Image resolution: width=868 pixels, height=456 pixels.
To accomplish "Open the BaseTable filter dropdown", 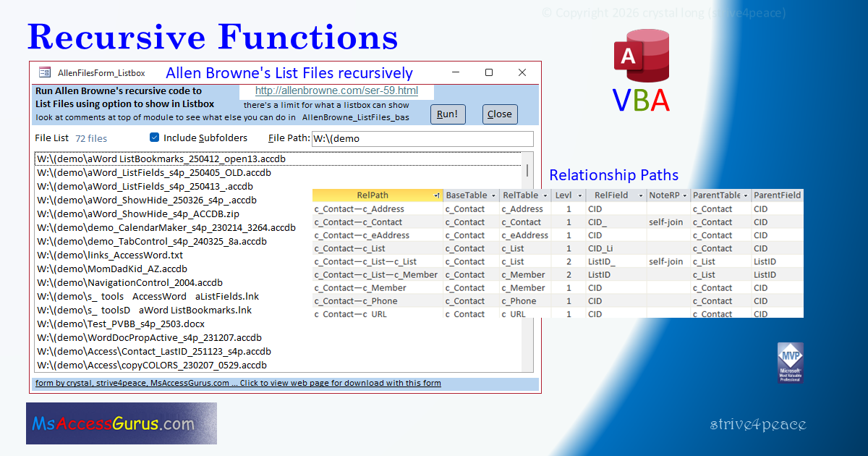I will click(x=495, y=195).
